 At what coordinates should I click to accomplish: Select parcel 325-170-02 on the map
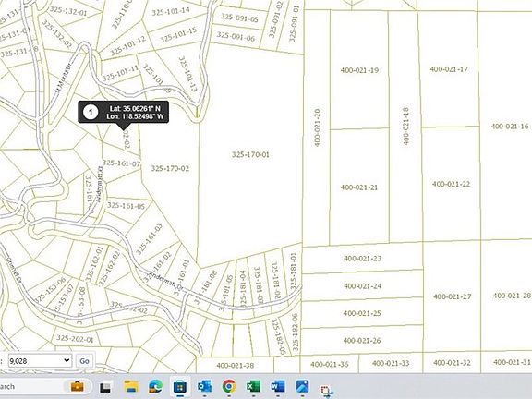tap(170, 168)
